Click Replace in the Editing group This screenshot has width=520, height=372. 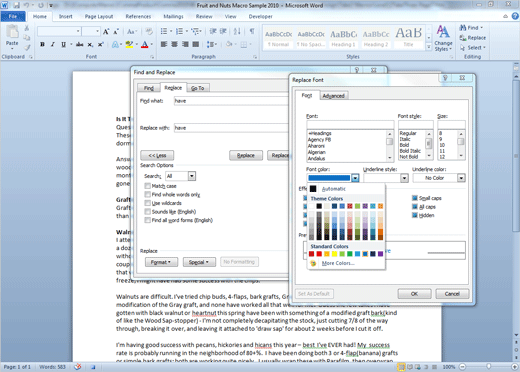(473, 38)
